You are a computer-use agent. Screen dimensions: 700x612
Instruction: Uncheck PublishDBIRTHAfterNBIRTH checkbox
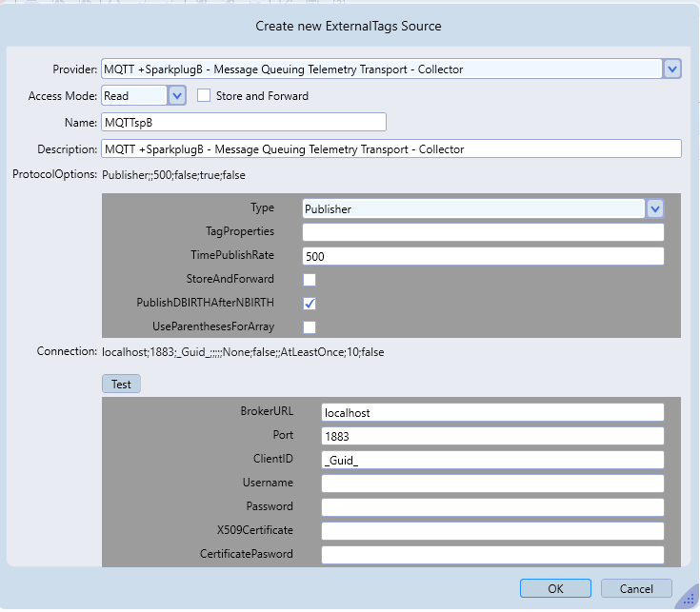(x=310, y=304)
